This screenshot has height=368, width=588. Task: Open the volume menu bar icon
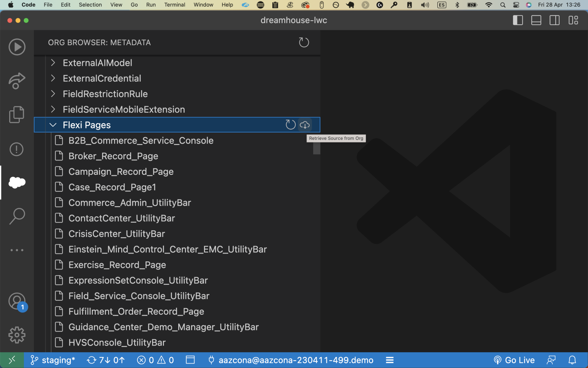(425, 5)
